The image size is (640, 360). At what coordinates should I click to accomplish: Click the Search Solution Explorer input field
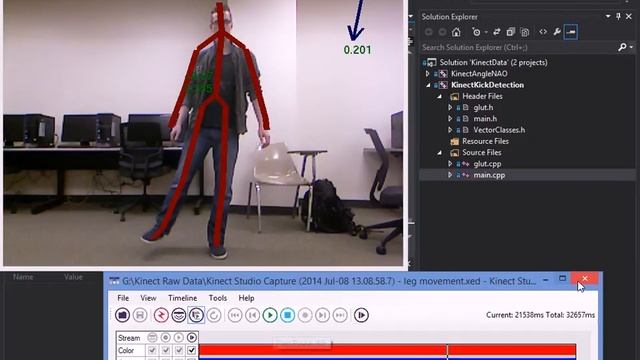point(518,47)
